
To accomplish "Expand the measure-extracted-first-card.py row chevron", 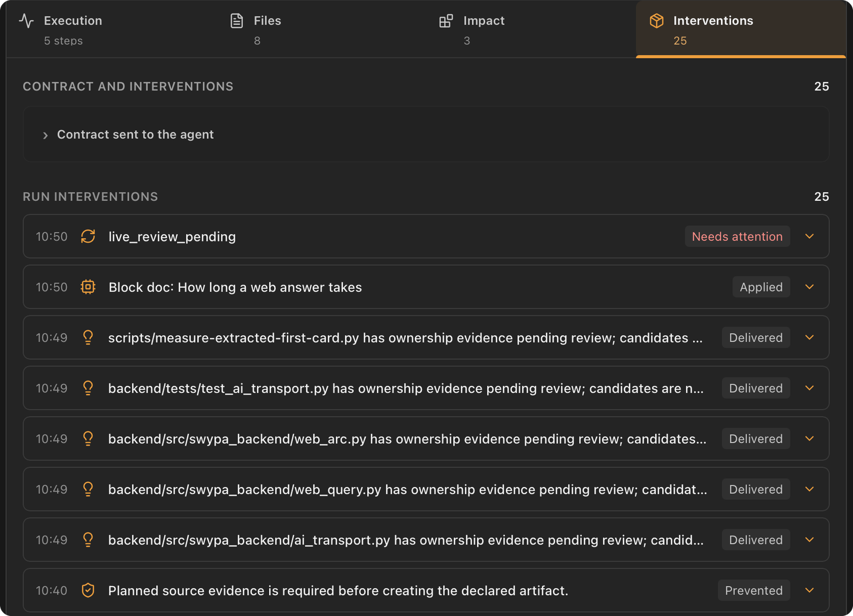I will pyautogui.click(x=809, y=337).
